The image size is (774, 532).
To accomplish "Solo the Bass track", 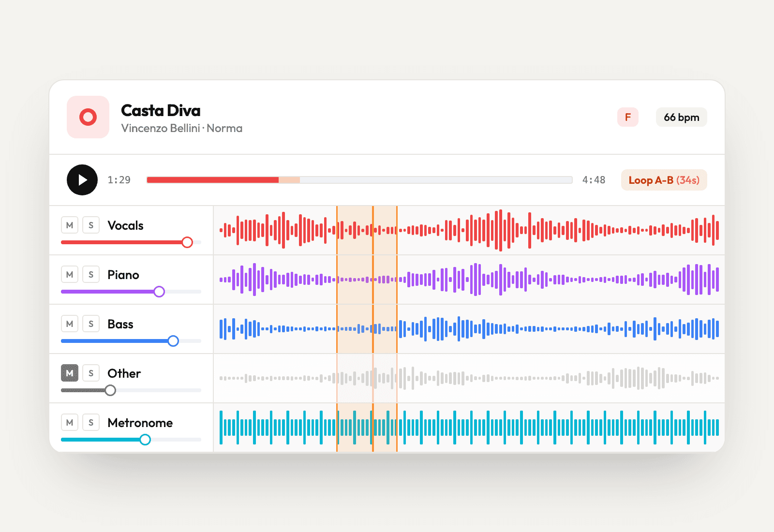I will point(91,324).
